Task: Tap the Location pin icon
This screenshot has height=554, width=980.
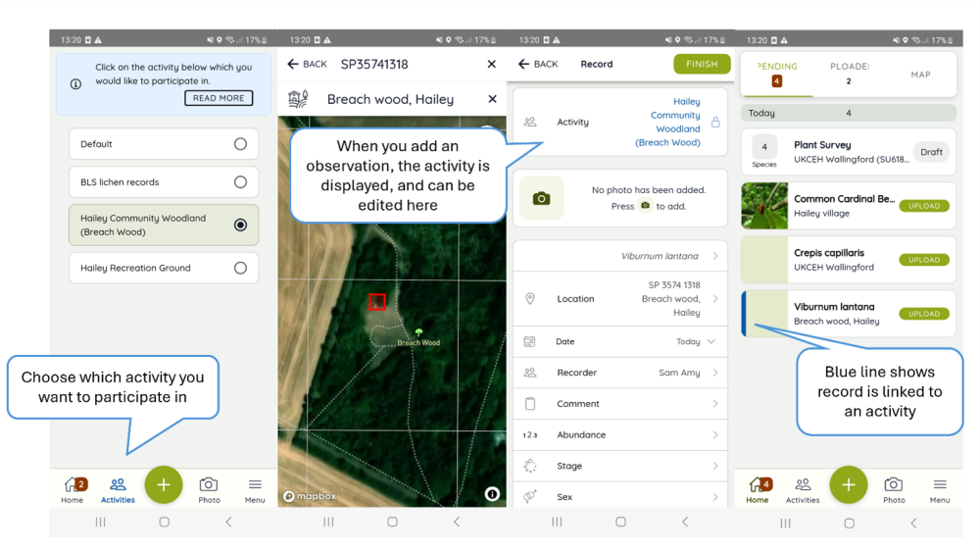Action: pyautogui.click(x=530, y=298)
